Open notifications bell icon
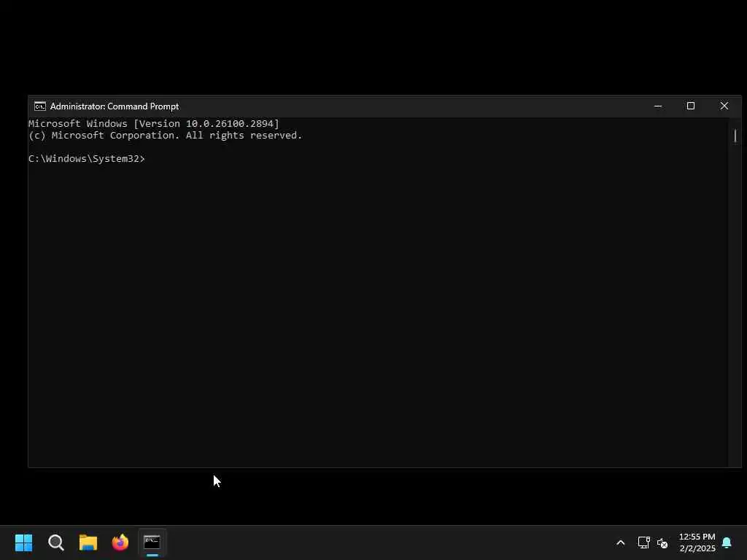 [727, 542]
